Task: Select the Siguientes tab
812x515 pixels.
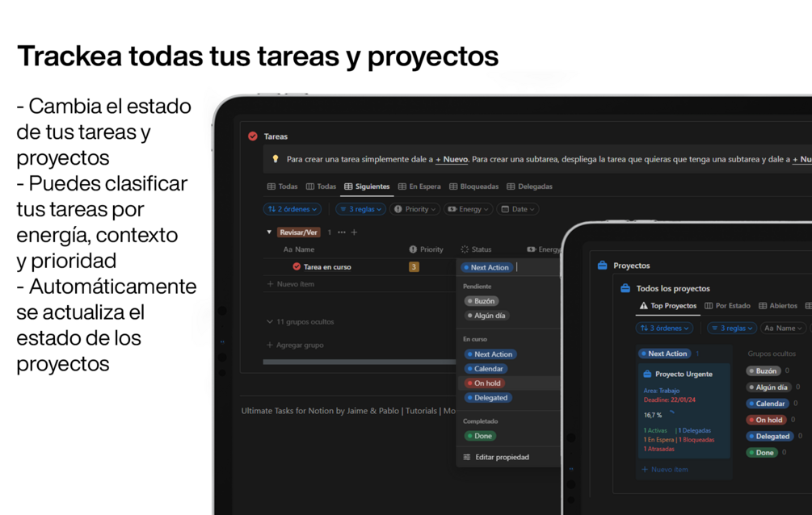Action: coord(367,186)
